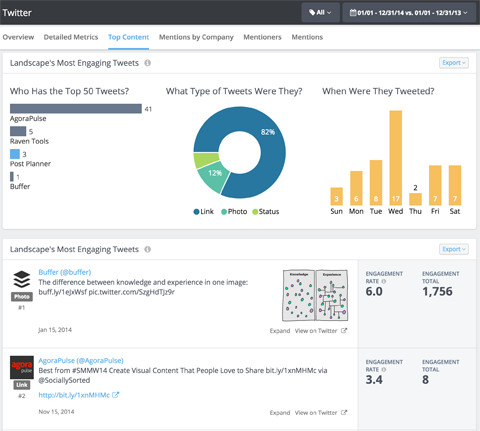
Task: Click the Nov 15, 2014 tweet date
Action: 56,412
